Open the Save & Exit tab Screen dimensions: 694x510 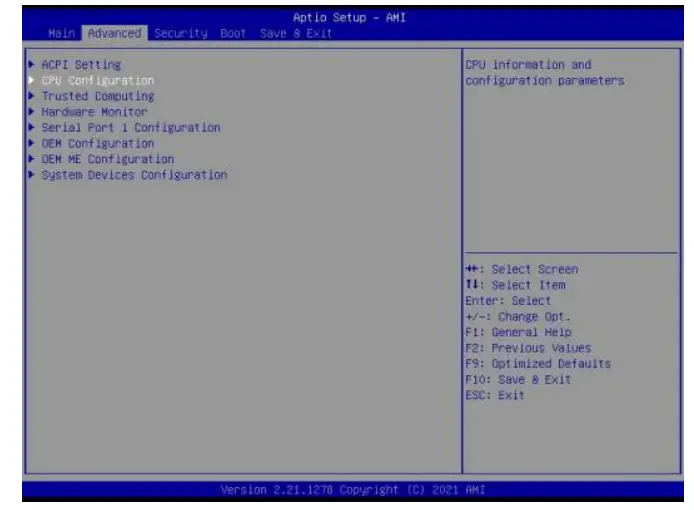[296, 33]
